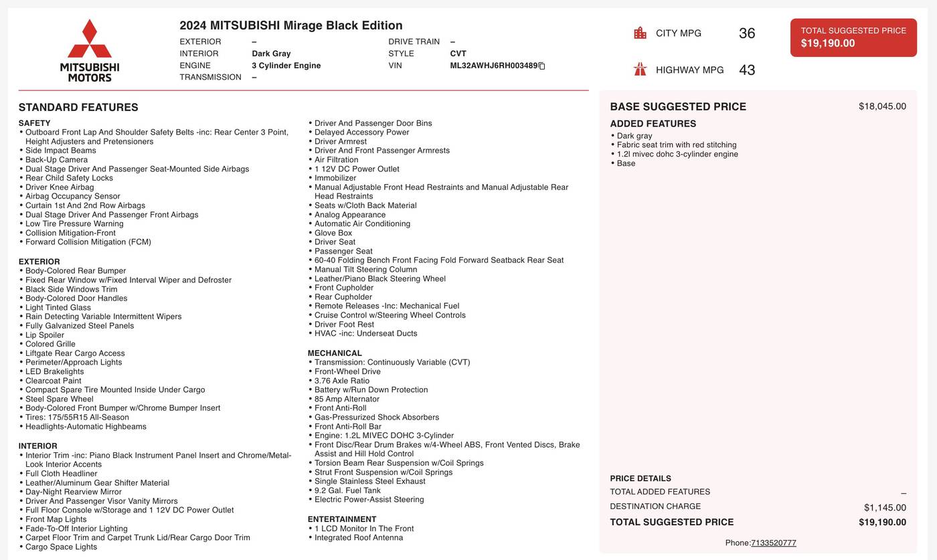Click the red Total Suggested Price badge
Image resolution: width=937 pixels, height=560 pixels.
coord(853,37)
